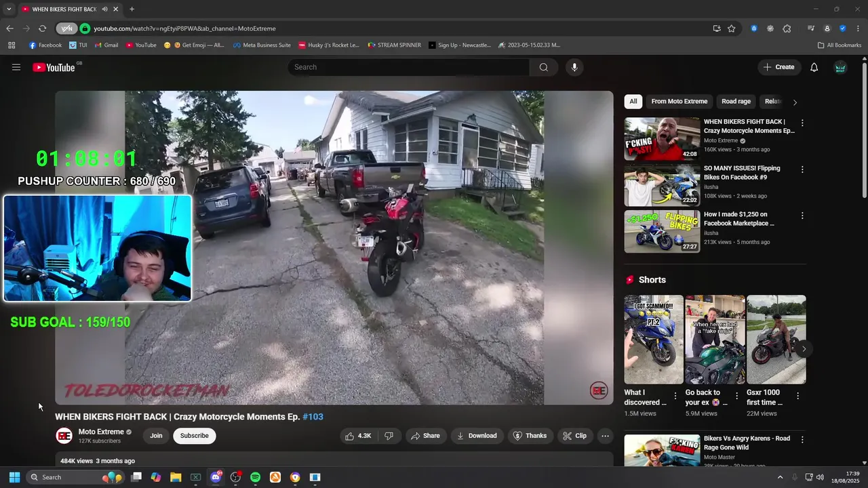Viewport: 868px width, 488px height.
Task: Click the Thanks button
Action: point(530,436)
